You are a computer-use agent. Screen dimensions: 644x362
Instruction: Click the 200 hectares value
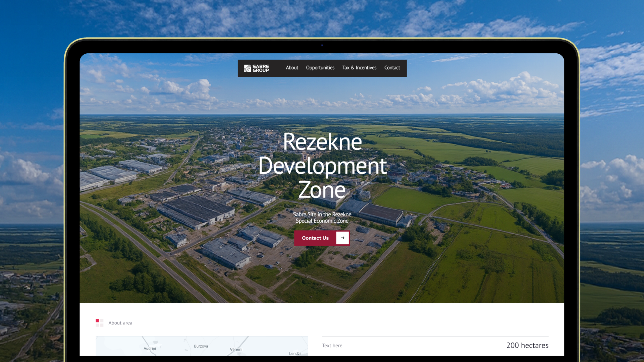pos(527,345)
